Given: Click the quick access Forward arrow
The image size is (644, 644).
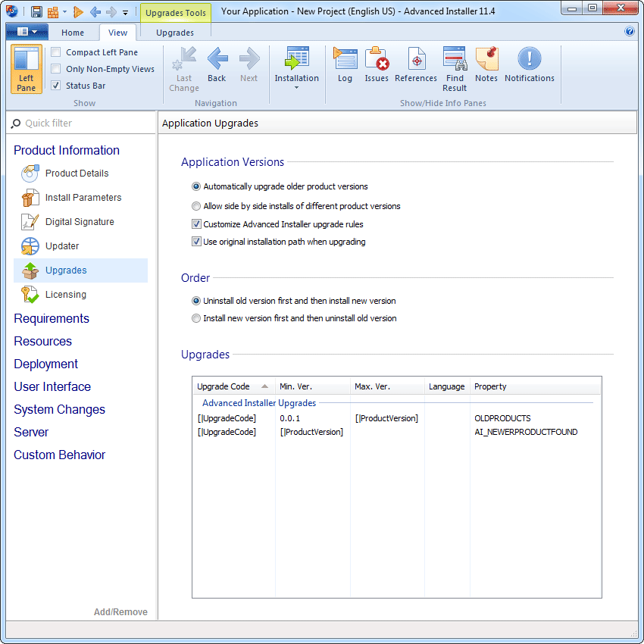Looking at the screenshot, I should pyautogui.click(x=111, y=12).
